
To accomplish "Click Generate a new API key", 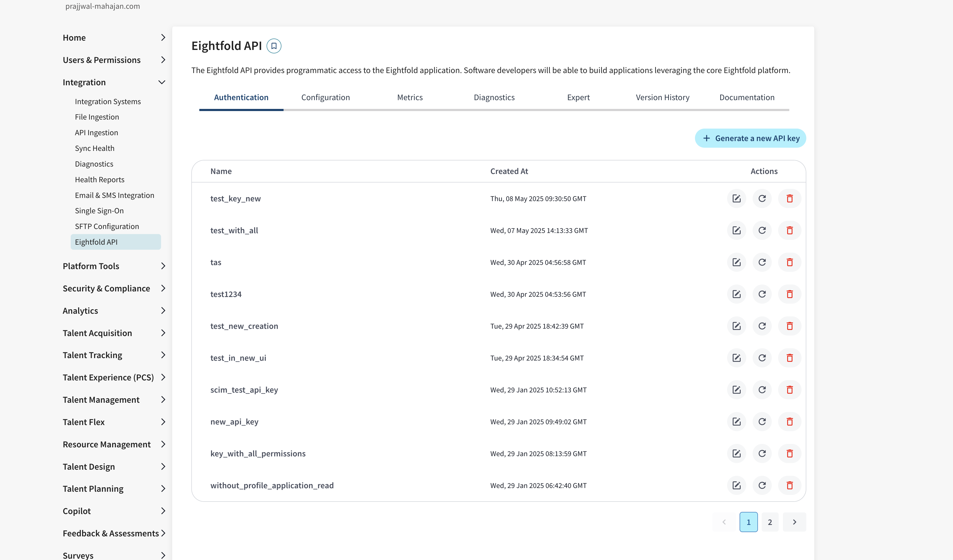I will [750, 138].
